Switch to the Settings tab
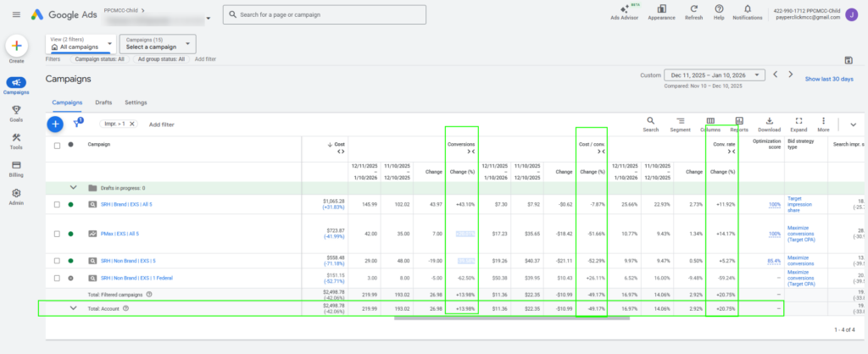The image size is (868, 354). click(136, 102)
